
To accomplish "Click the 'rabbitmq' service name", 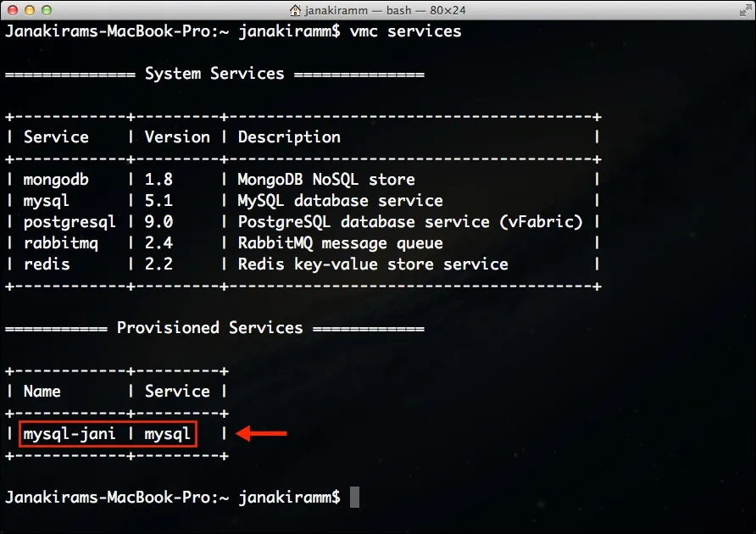I will tap(61, 243).
